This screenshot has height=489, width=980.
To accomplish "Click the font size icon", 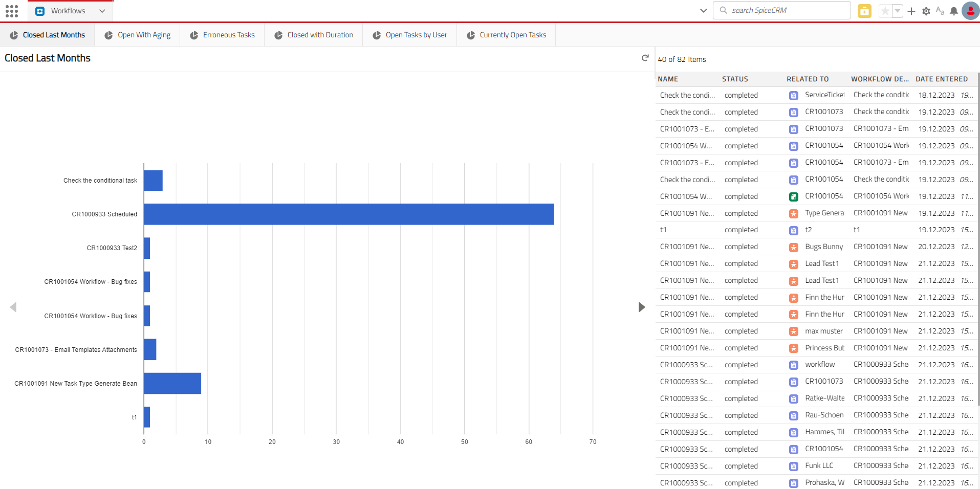I will [x=940, y=11].
